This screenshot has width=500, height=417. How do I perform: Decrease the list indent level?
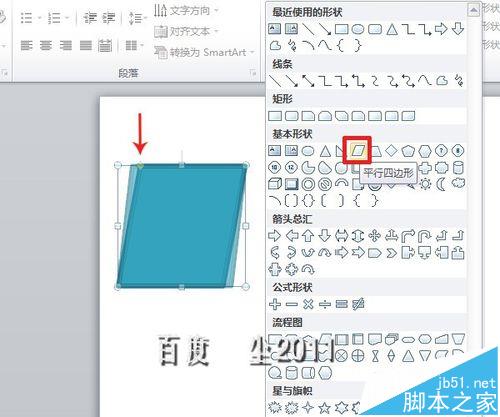[90, 18]
